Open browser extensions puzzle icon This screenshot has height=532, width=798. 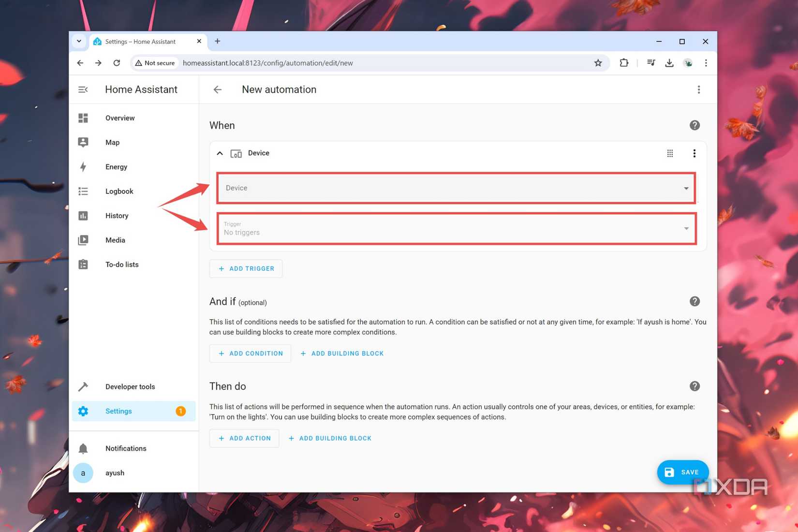624,63
